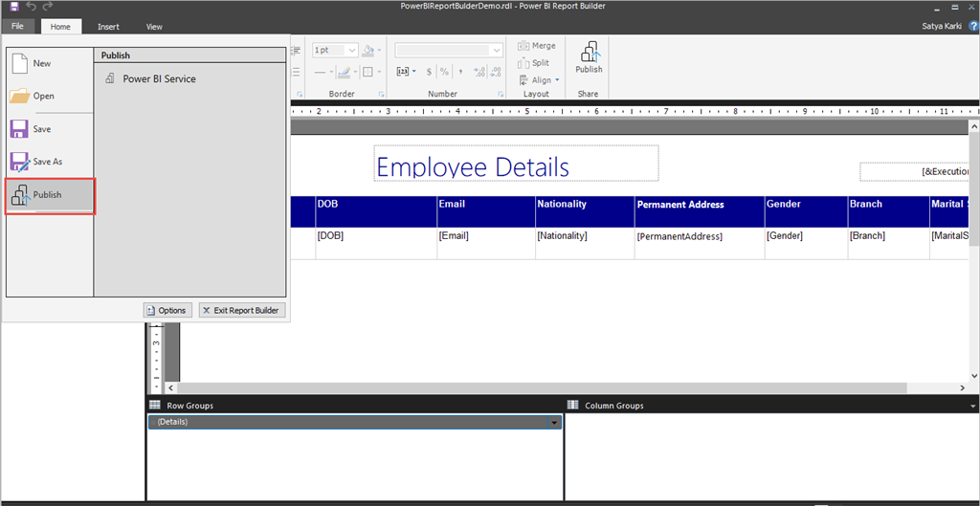Click the horizontal scrollbar left arrow
The width and height of the screenshot is (980, 506).
click(x=172, y=388)
